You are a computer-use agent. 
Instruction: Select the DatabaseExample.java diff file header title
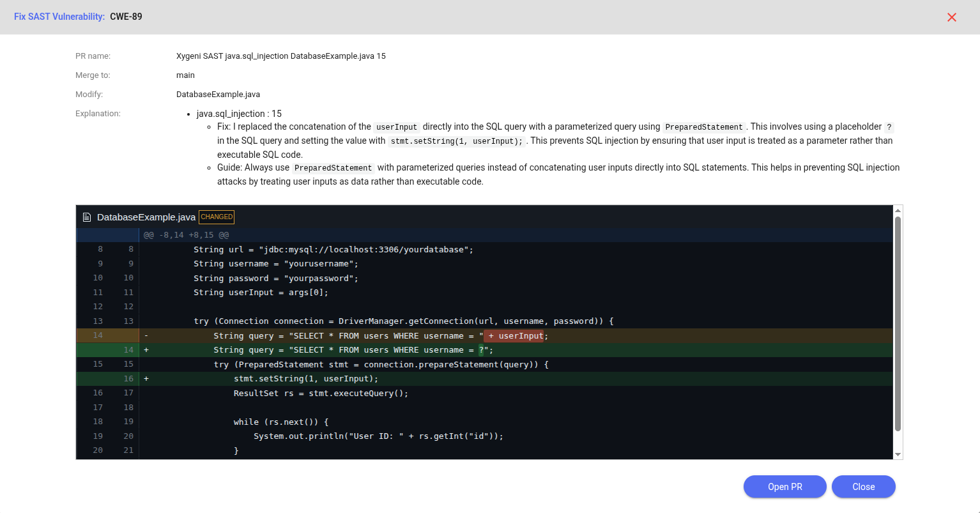click(146, 217)
